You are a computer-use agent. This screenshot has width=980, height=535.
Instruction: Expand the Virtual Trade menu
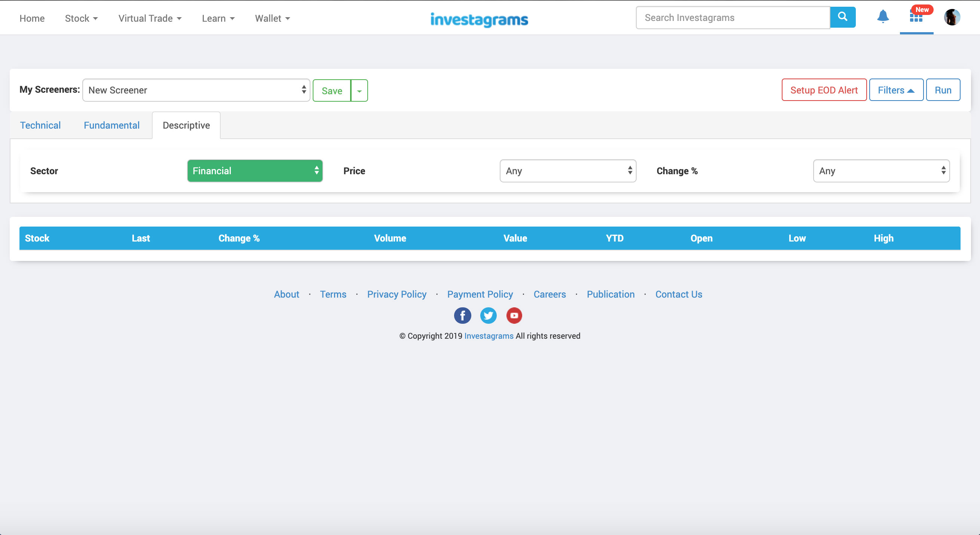(150, 18)
